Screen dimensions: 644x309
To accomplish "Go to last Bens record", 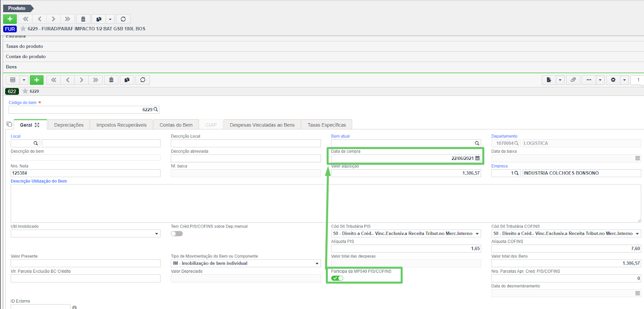I will pos(96,80).
